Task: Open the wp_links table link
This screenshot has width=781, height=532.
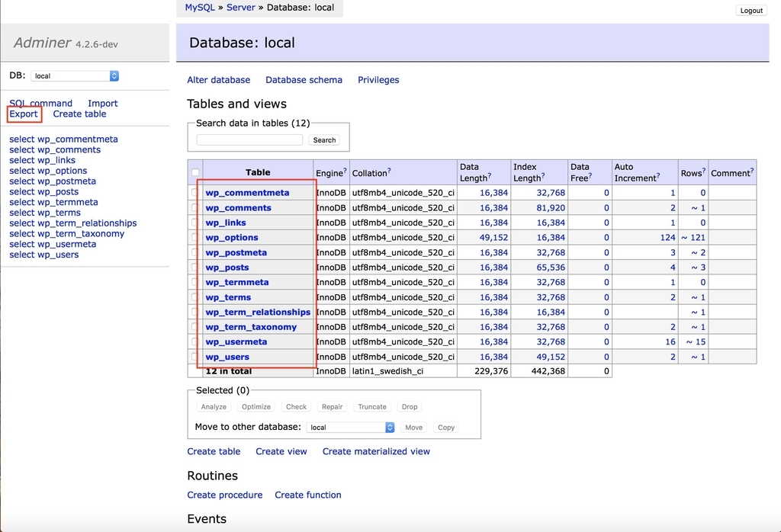Action: (x=226, y=223)
